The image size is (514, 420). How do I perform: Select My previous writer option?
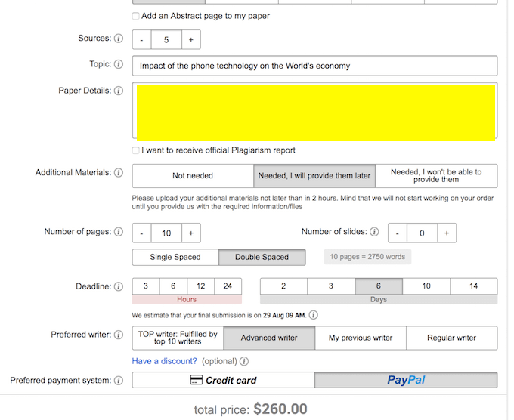[361, 338]
